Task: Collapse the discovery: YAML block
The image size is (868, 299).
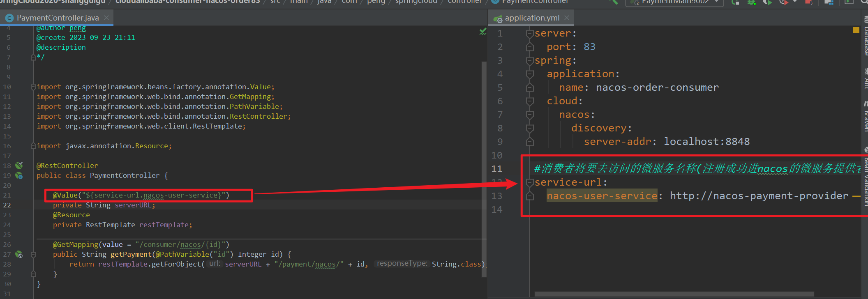Action: point(530,129)
